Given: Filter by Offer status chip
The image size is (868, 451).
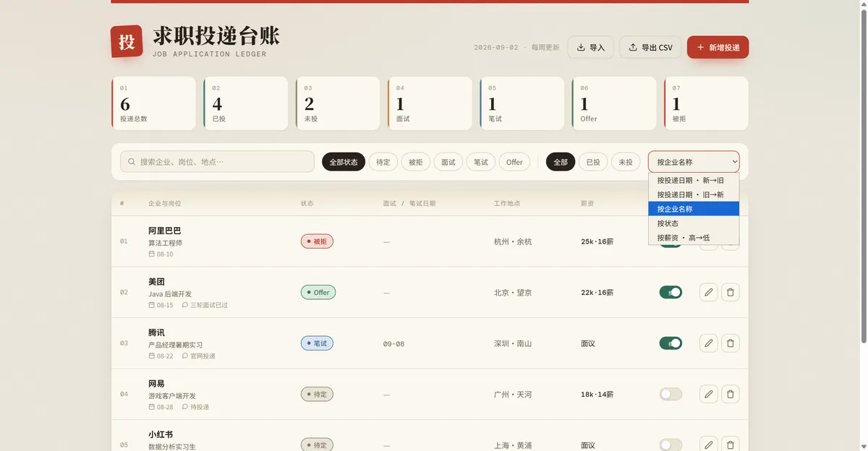Looking at the screenshot, I should click(514, 162).
